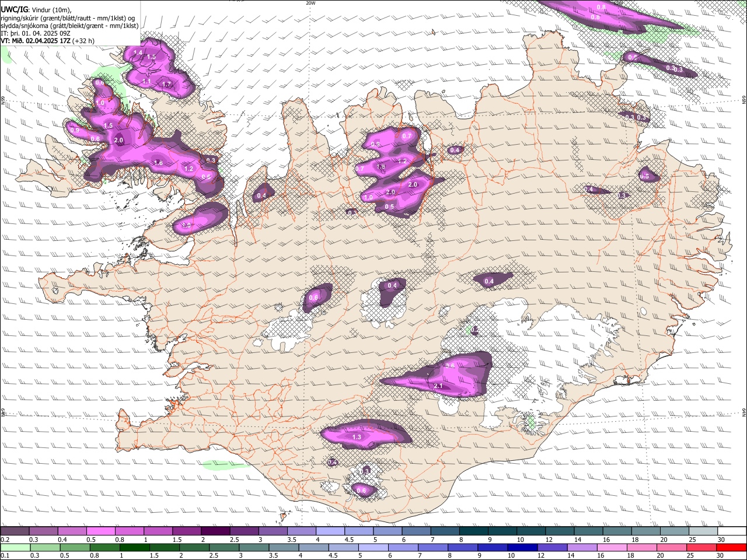Pick the light grey 25 snow legend swatch
The image size is (747, 560).
pyautogui.click(x=703, y=531)
